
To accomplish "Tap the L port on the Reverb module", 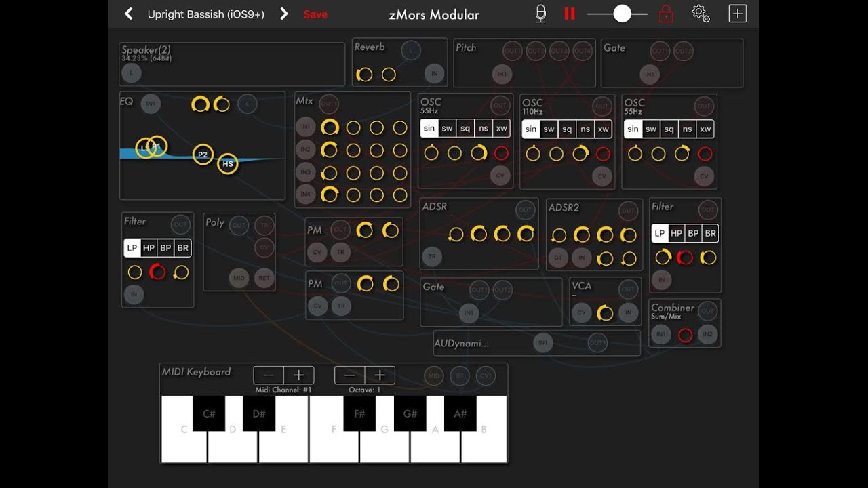I will pyautogui.click(x=410, y=50).
